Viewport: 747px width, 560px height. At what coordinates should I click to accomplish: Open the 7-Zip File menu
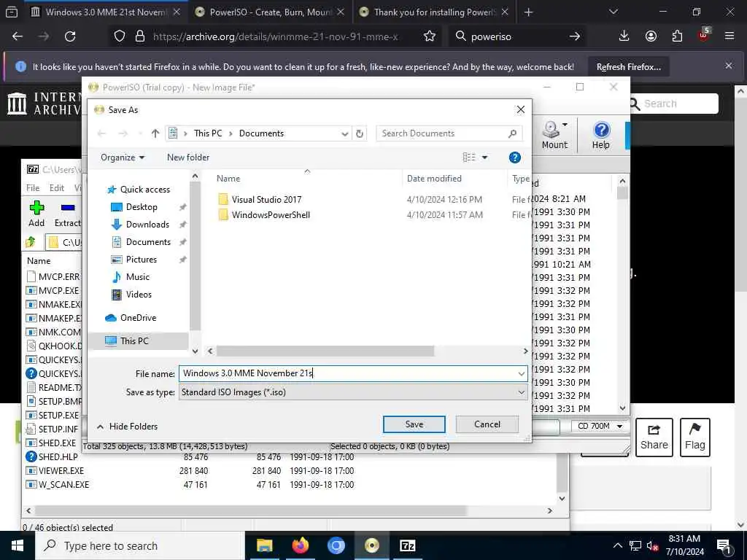coord(33,188)
